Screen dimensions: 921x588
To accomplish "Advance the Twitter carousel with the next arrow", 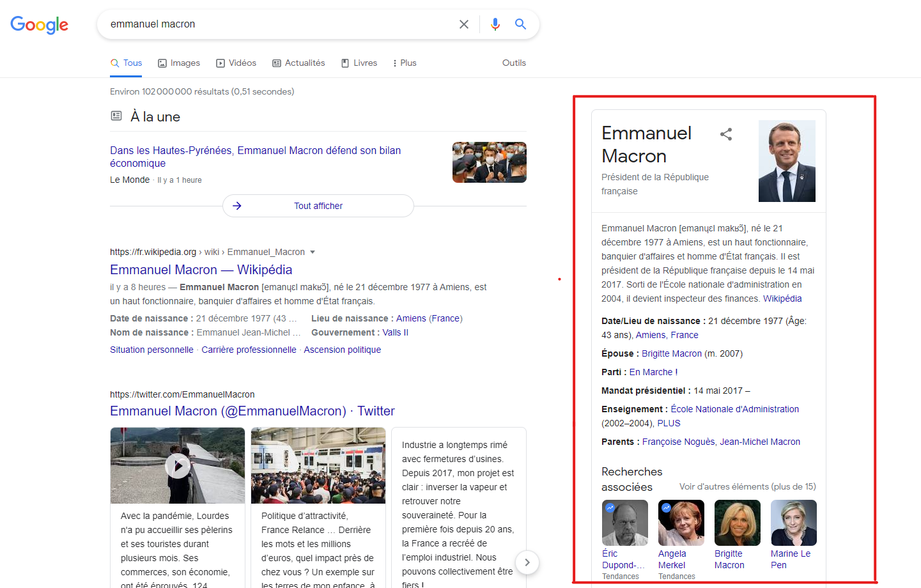I will coord(527,562).
